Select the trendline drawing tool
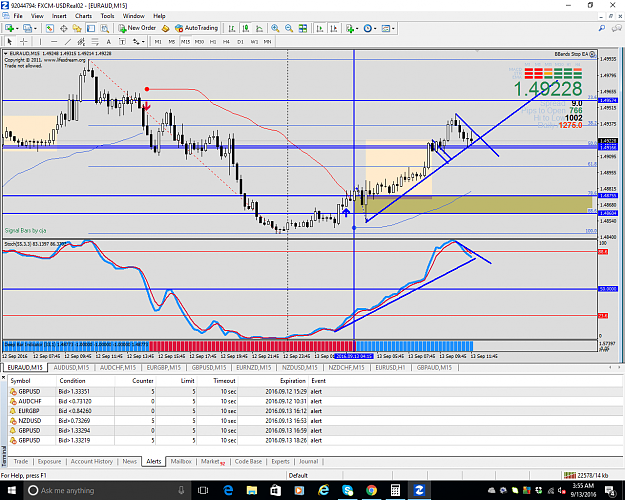Screen dimensions: 625x500 pos(68,41)
